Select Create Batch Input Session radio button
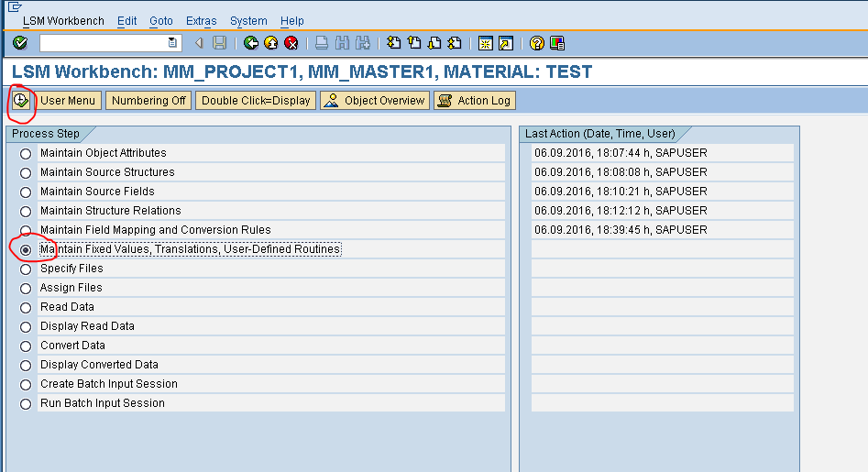The height and width of the screenshot is (472, 868). pyautogui.click(x=26, y=385)
